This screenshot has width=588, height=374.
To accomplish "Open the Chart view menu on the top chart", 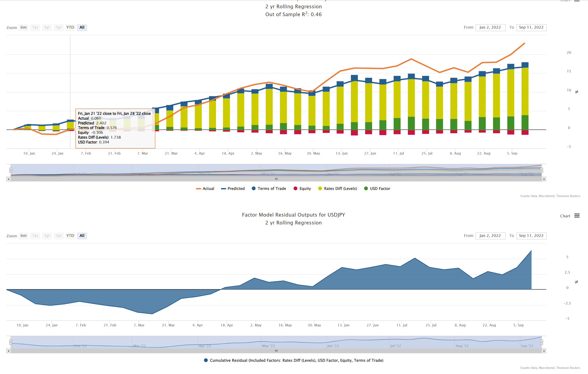I will tap(565, 1).
